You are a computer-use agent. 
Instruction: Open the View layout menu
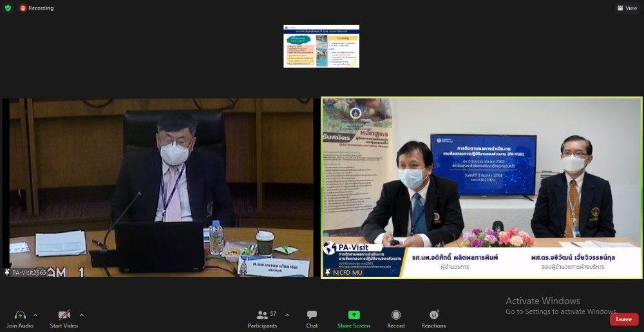(627, 8)
